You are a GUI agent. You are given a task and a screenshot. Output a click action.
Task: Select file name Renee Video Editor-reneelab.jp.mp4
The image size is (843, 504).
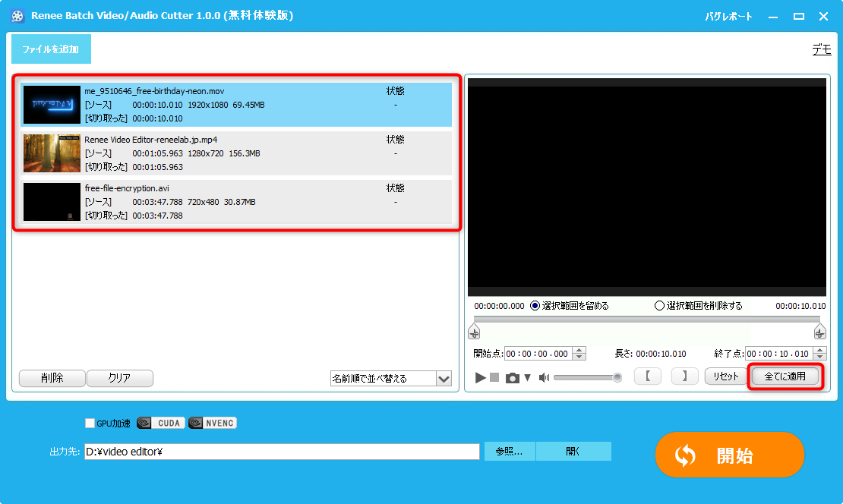151,140
